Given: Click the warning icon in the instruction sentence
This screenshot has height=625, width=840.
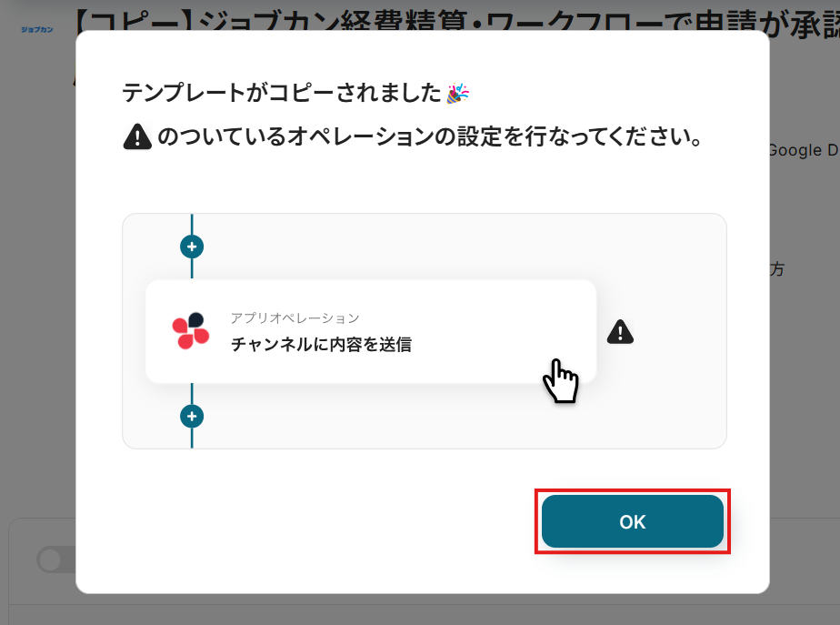Looking at the screenshot, I should [137, 136].
